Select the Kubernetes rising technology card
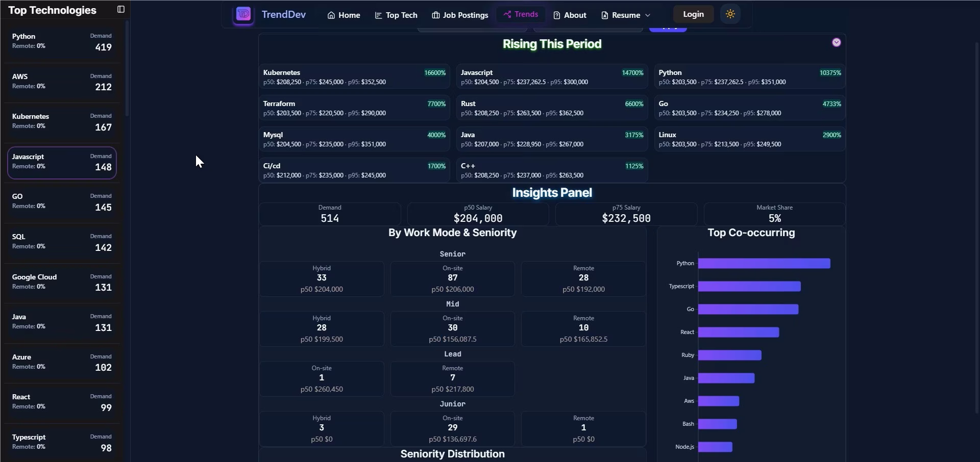 coord(354,77)
